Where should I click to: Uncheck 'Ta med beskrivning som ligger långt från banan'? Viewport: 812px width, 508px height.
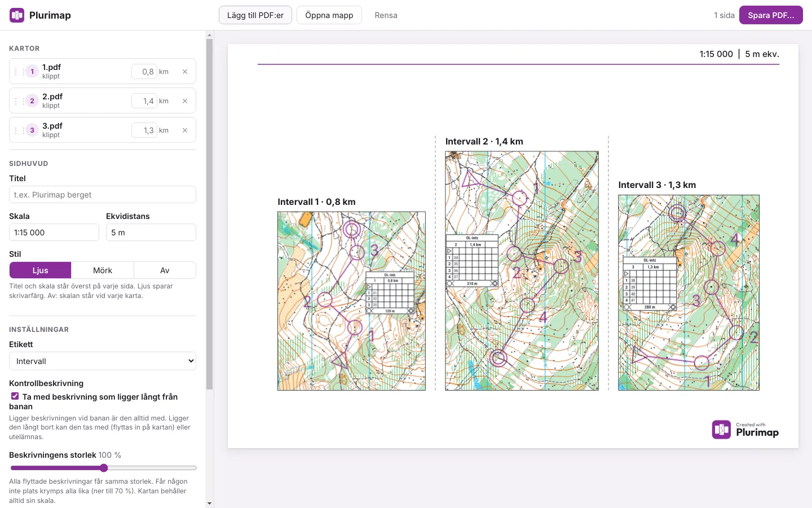(x=15, y=396)
